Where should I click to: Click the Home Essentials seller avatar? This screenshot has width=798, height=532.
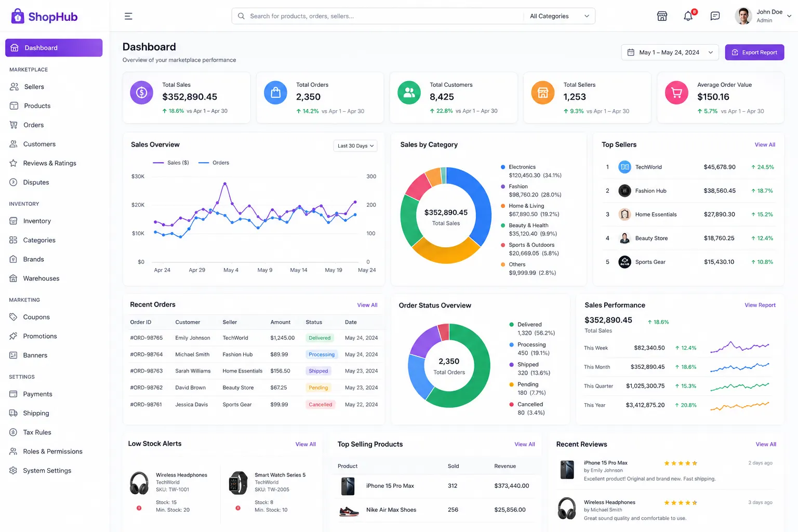click(624, 214)
